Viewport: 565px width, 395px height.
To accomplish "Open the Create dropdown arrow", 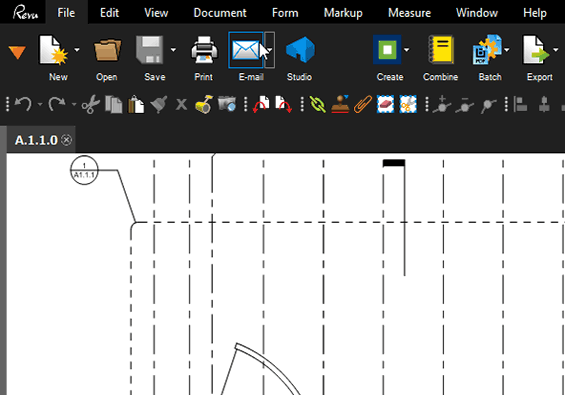I will pyautogui.click(x=407, y=50).
